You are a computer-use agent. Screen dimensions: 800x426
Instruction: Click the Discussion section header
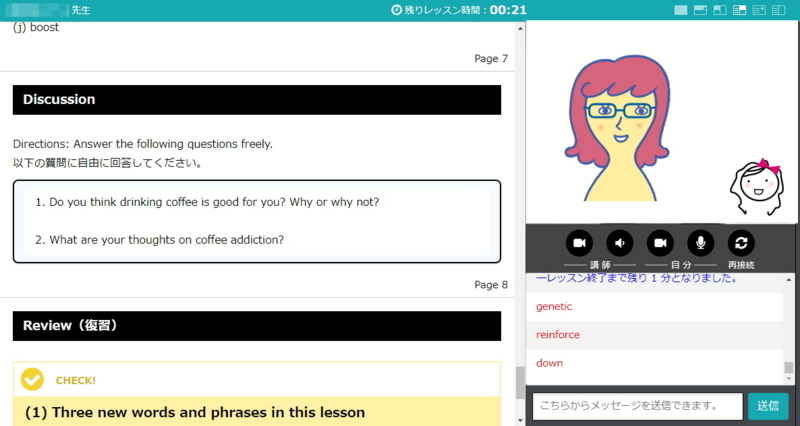coord(257,99)
